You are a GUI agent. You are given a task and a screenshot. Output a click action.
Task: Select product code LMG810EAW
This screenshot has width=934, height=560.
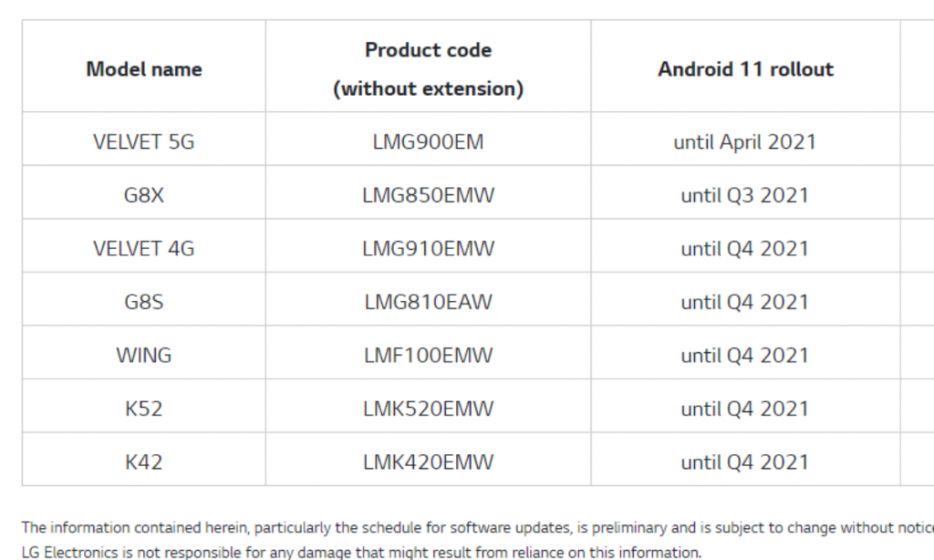(x=428, y=302)
